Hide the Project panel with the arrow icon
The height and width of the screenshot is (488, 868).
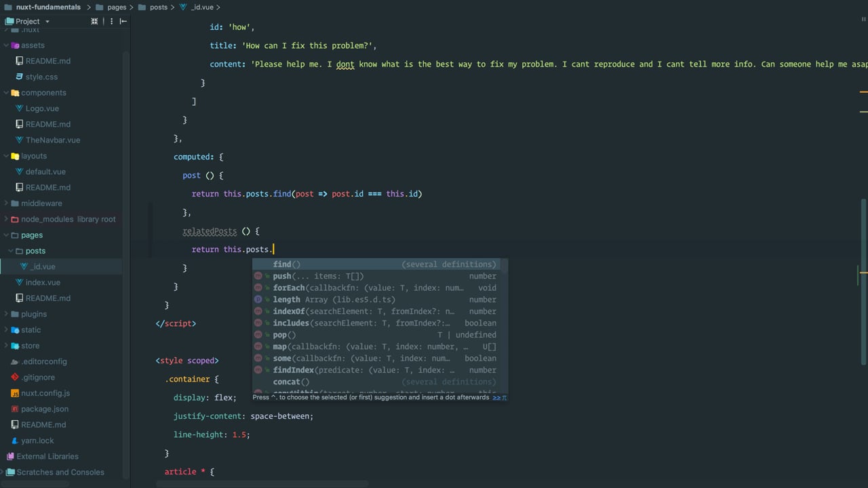pos(123,21)
